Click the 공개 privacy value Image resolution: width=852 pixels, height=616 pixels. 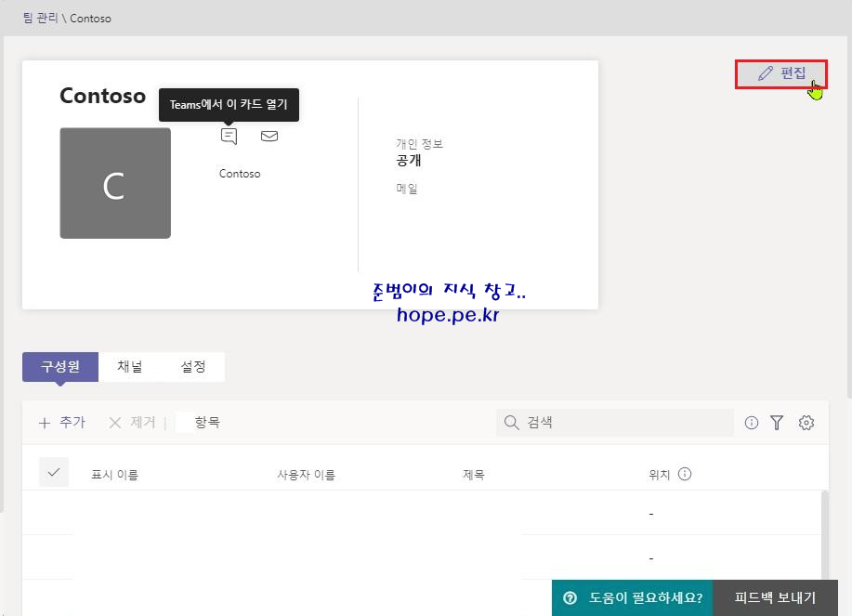409,160
